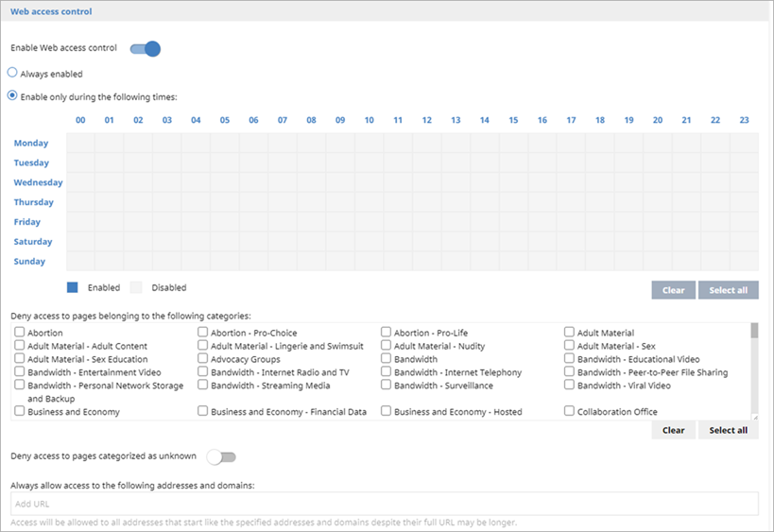Select the Sunday row label
774x532 pixels.
point(29,262)
